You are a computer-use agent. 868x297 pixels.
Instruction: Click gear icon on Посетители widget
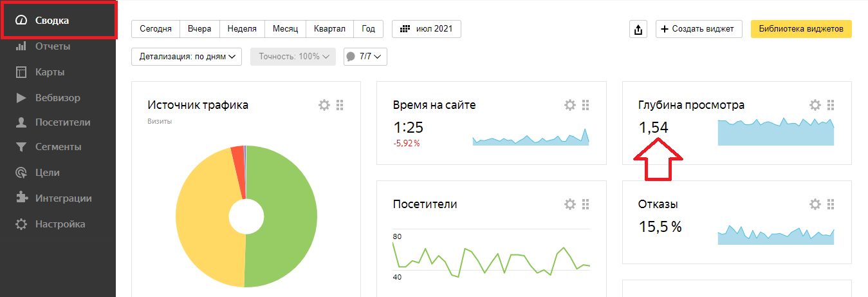pyautogui.click(x=569, y=204)
